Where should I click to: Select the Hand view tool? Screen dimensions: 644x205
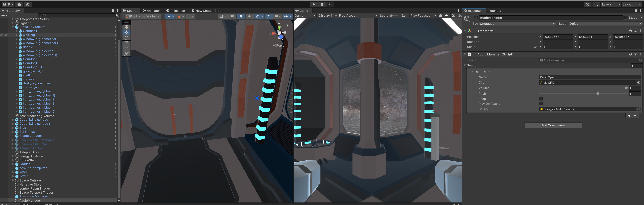click(126, 27)
